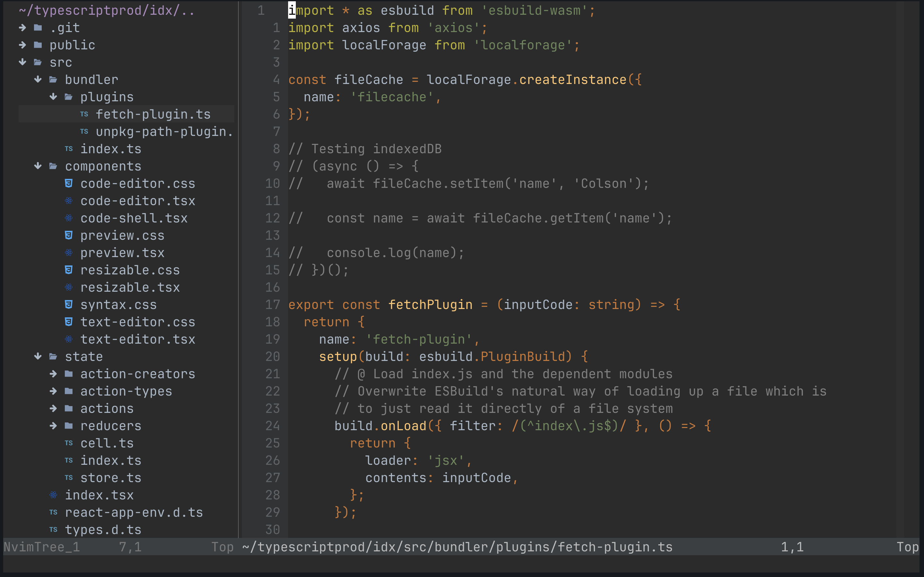924x577 pixels.
Task: Click the NvimTree_1 status line label
Action: point(42,547)
